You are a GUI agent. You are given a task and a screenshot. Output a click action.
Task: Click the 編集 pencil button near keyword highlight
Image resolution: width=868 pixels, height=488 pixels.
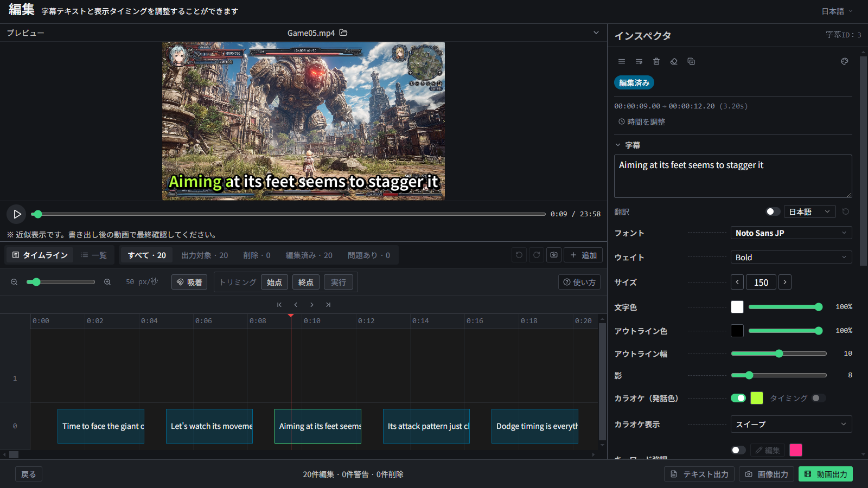point(768,450)
